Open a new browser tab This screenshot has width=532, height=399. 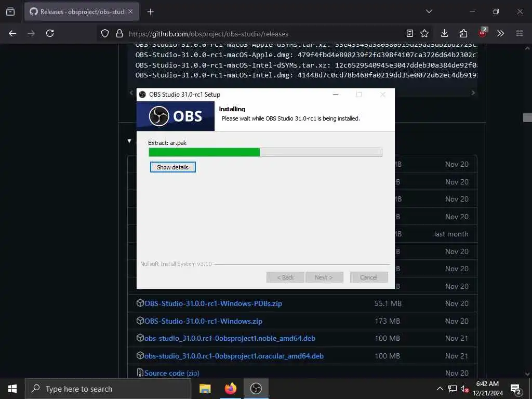[150, 12]
